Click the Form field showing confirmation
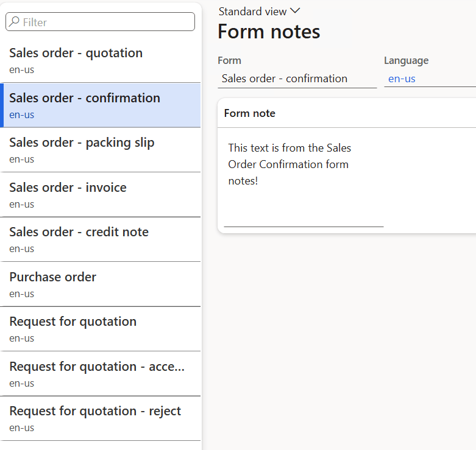Screen dimensions: 476x450 coord(297,79)
